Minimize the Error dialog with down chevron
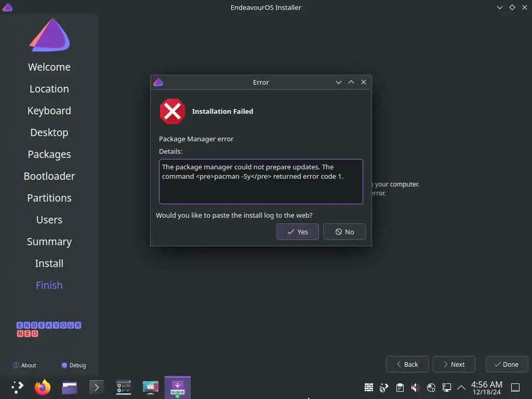Image resolution: width=532 pixels, height=399 pixels. point(338,82)
